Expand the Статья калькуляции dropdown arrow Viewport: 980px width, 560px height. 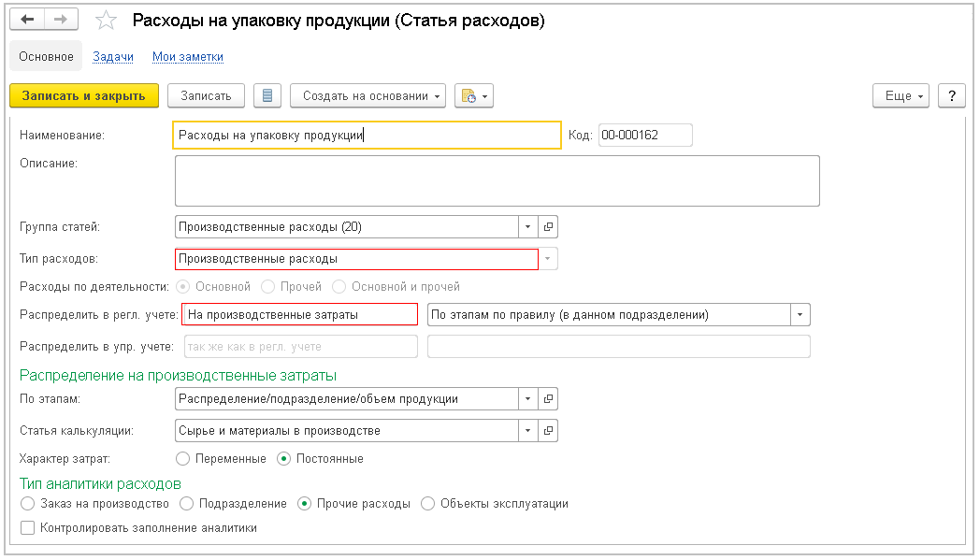[x=527, y=431]
